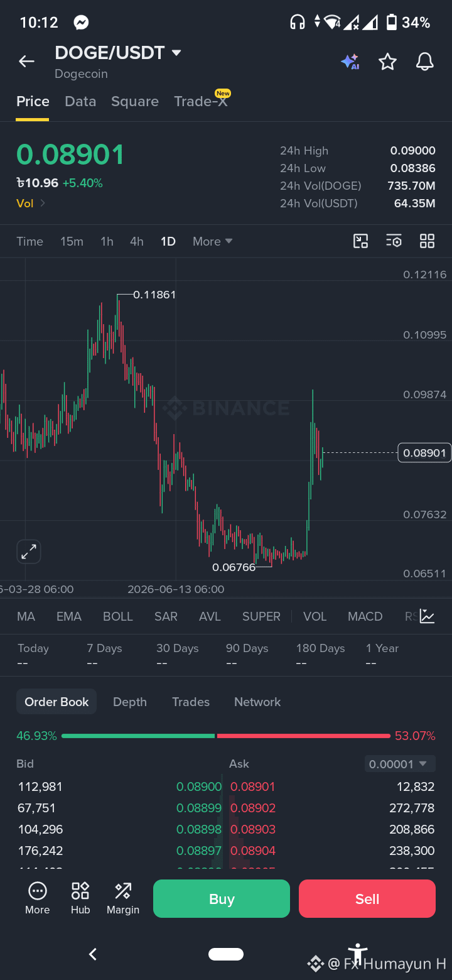Select ask price 0.08901 in order book
This screenshot has width=452, height=980.
click(x=253, y=787)
